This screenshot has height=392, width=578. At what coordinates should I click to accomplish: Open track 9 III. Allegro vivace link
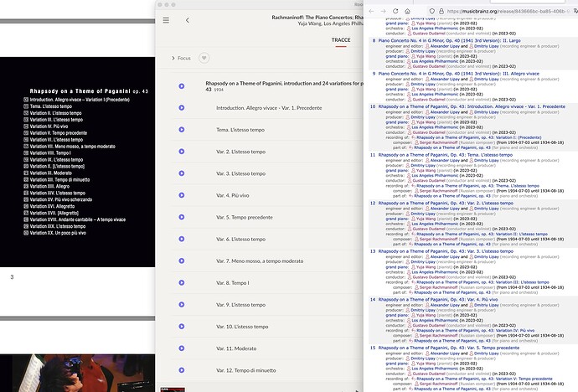click(x=458, y=74)
